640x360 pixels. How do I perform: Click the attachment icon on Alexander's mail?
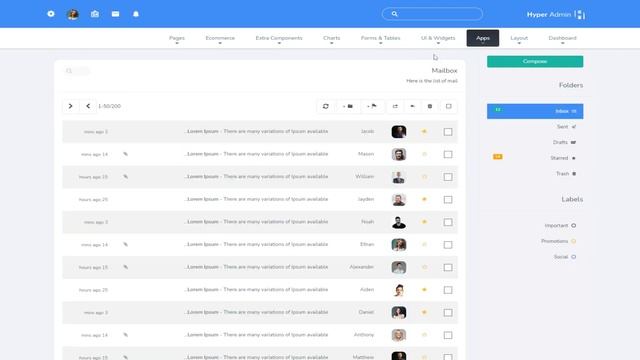125,267
